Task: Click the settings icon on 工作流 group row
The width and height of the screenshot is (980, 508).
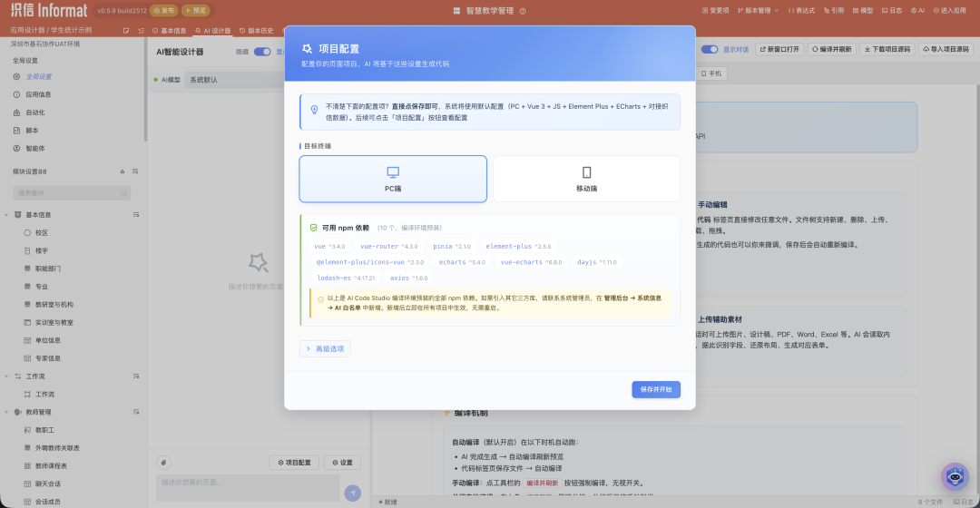Action: pos(135,376)
